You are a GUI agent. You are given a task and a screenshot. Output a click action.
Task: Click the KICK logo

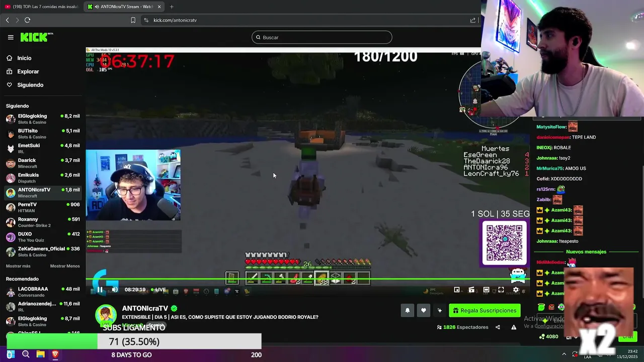point(36,37)
